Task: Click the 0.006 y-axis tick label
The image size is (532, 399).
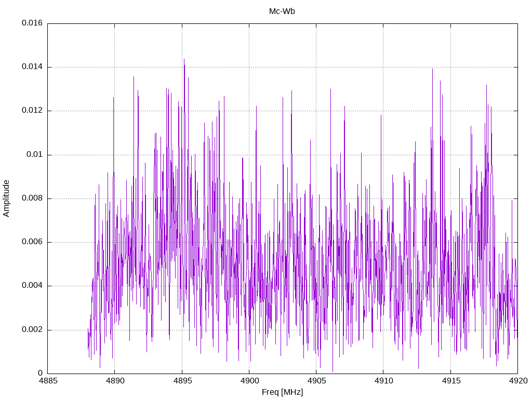Action: (x=32, y=242)
